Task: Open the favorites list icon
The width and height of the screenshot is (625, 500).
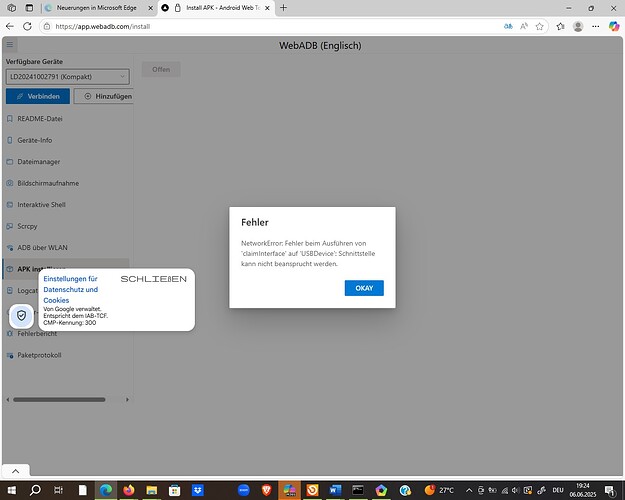Action: (x=560, y=26)
